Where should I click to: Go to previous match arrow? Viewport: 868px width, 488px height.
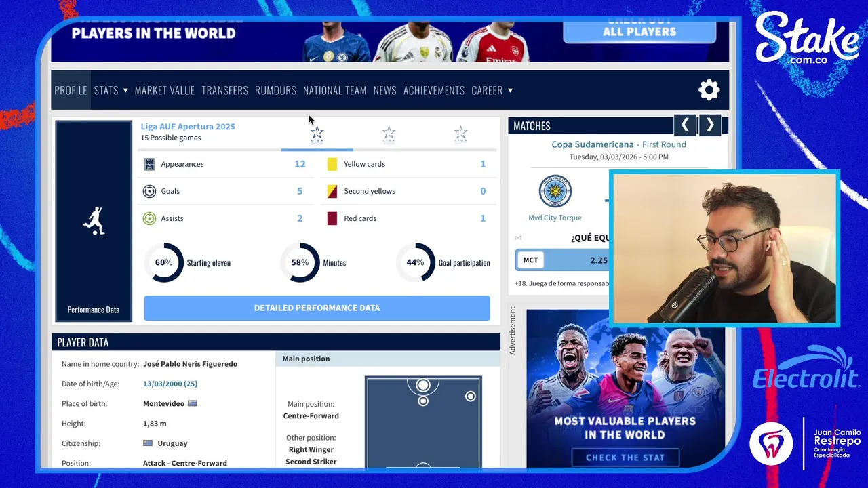(x=685, y=125)
